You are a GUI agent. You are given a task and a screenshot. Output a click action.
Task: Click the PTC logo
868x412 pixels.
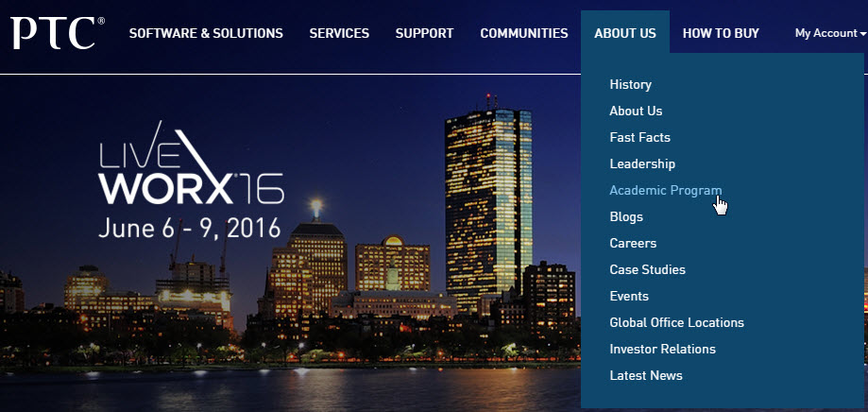[x=57, y=33]
